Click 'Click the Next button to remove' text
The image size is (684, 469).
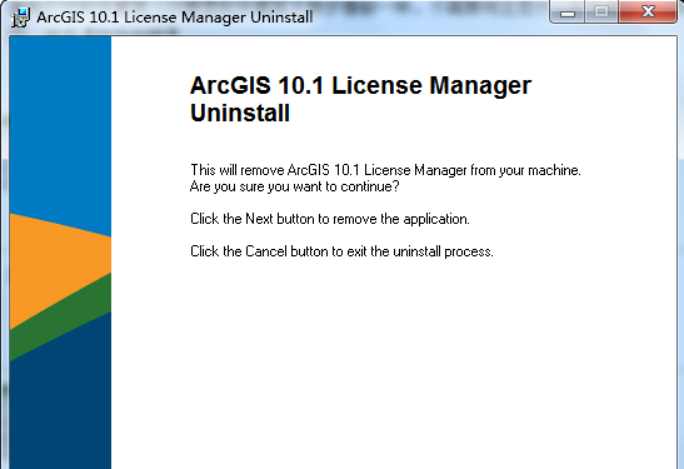[x=330, y=219]
